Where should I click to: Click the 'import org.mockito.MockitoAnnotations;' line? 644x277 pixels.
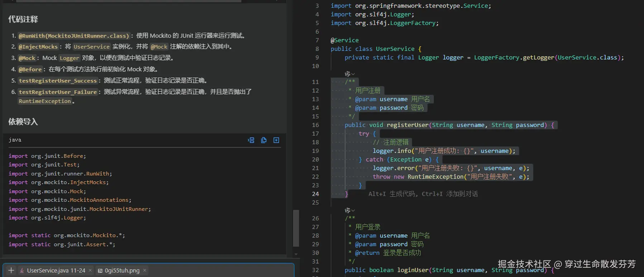(x=70, y=200)
